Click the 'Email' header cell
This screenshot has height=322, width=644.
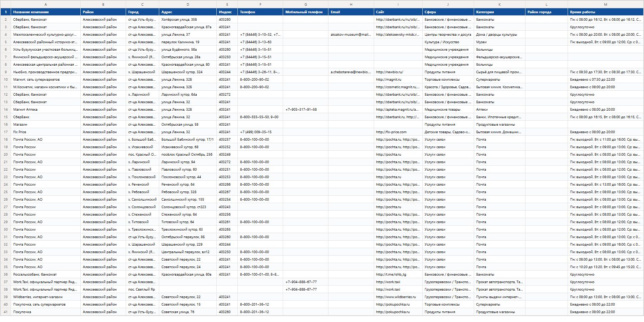coord(351,12)
